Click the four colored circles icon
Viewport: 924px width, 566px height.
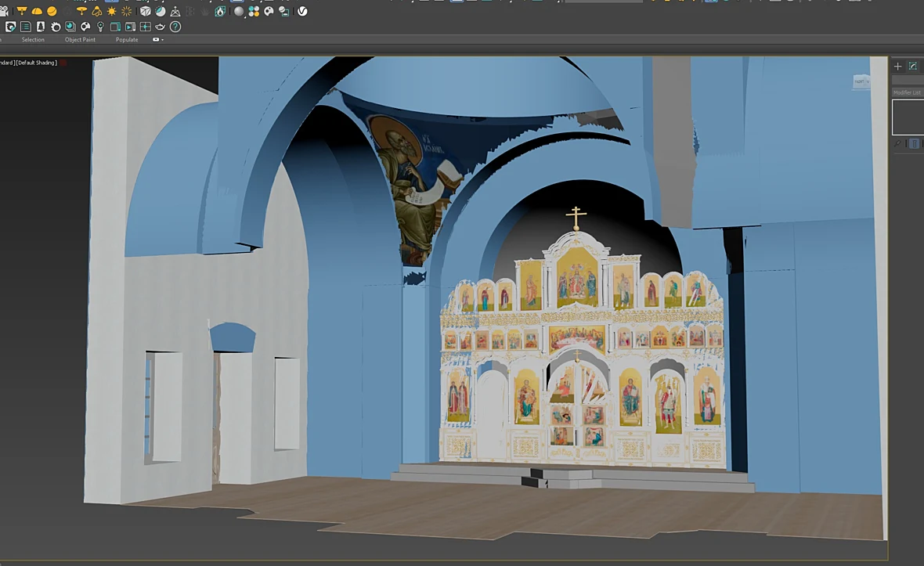[254, 11]
